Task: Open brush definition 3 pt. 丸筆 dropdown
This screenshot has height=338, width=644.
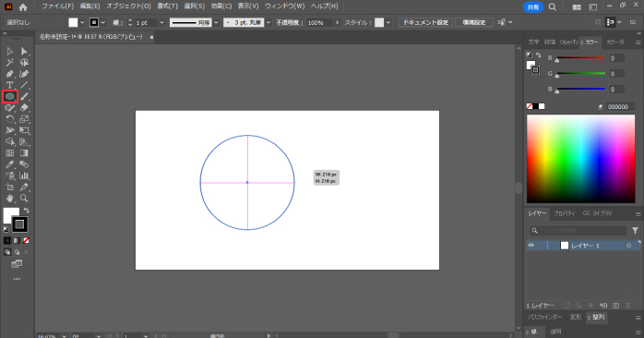Action: coord(268,22)
